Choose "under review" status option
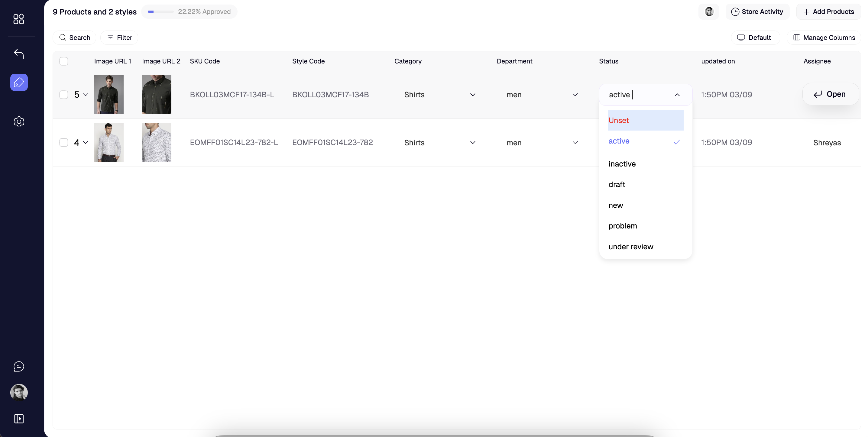This screenshot has width=868, height=437. pyautogui.click(x=631, y=247)
